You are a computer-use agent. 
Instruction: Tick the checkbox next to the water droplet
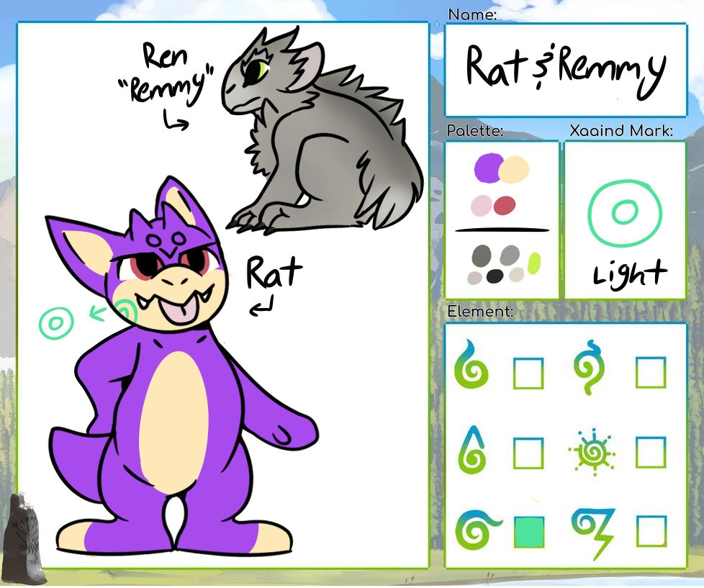[528, 453]
